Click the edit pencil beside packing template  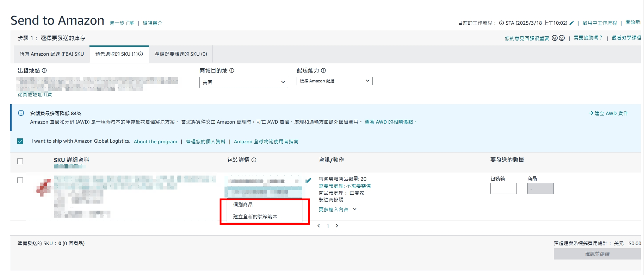coord(308,180)
